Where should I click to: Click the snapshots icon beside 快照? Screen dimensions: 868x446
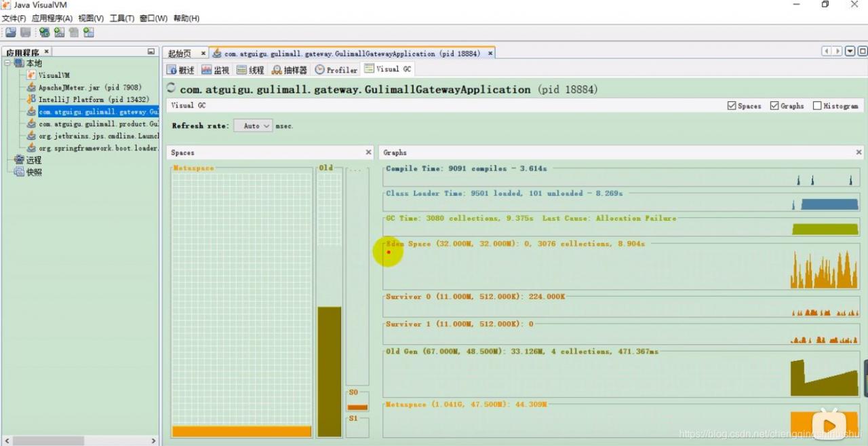(x=19, y=172)
